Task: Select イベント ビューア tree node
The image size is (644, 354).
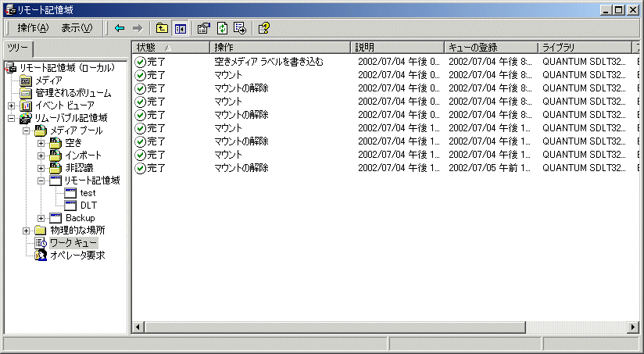Action: [x=65, y=105]
